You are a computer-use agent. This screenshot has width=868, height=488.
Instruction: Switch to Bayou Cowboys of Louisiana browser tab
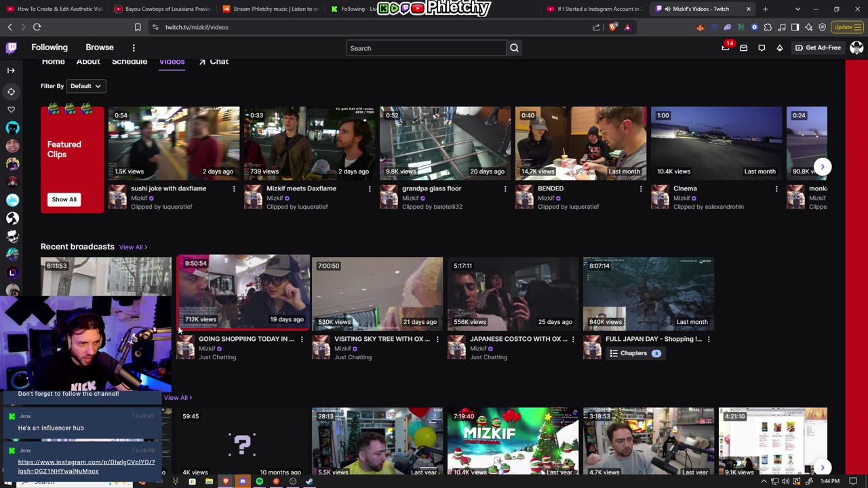161,9
